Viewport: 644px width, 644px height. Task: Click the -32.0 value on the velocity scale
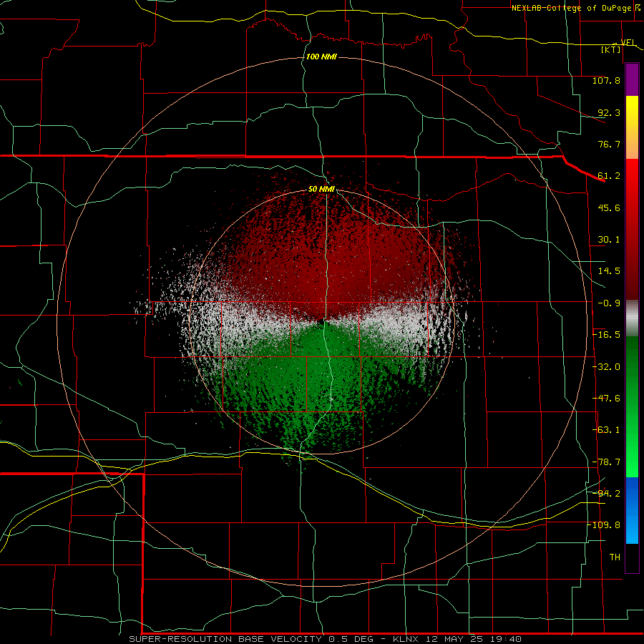(606, 367)
